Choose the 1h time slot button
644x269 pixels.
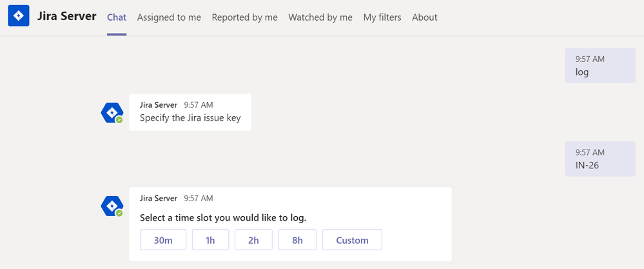coord(210,240)
